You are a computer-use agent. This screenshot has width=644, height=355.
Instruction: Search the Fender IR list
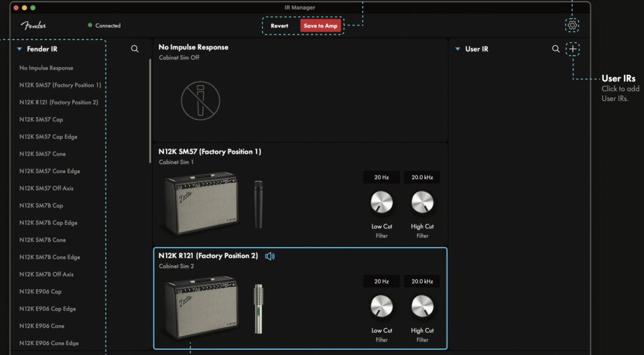(135, 49)
